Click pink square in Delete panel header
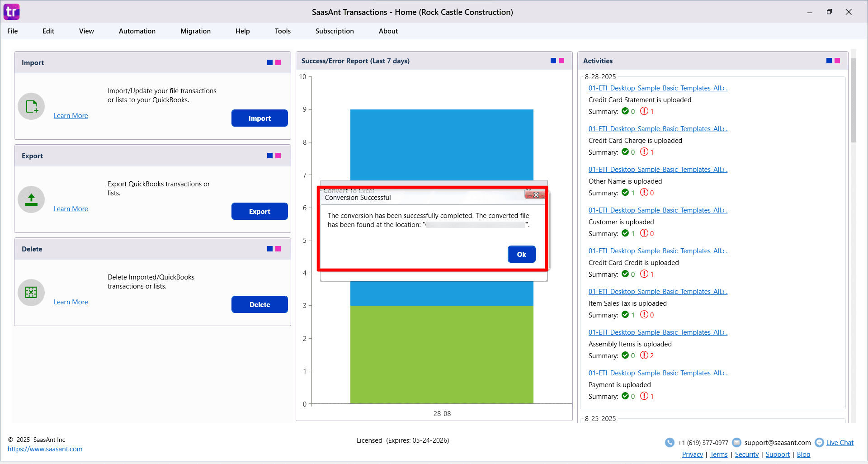The height and width of the screenshot is (464, 868). pyautogui.click(x=278, y=249)
